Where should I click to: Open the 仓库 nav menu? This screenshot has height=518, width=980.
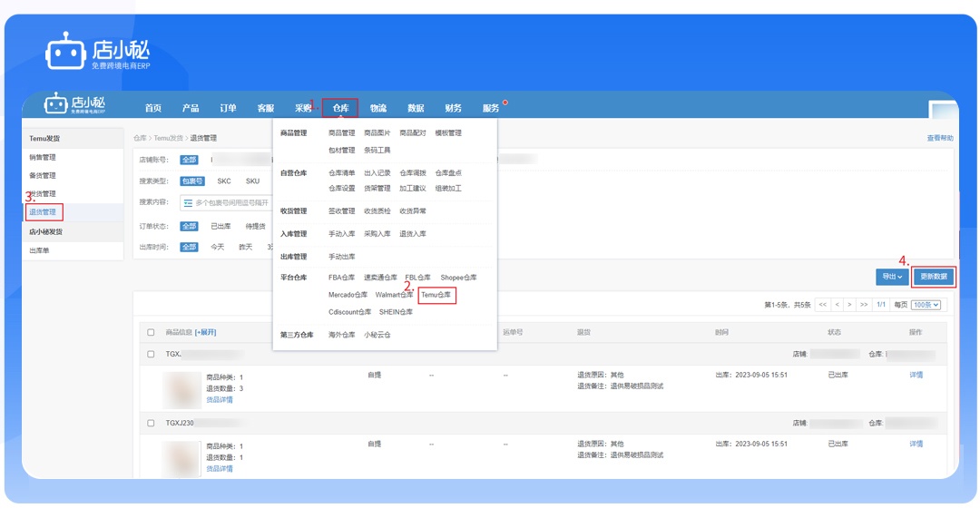340,108
